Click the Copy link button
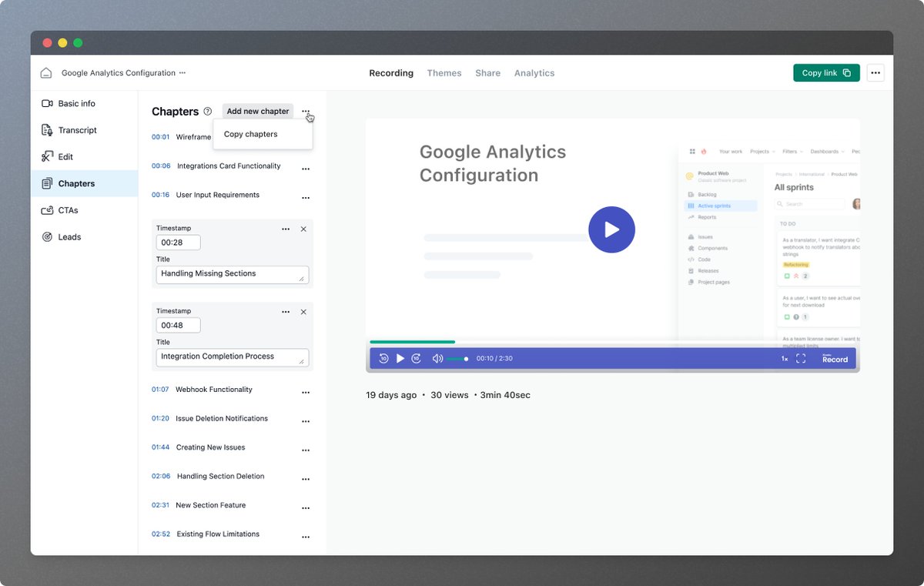Screen dimensions: 924x586 click(x=826, y=73)
